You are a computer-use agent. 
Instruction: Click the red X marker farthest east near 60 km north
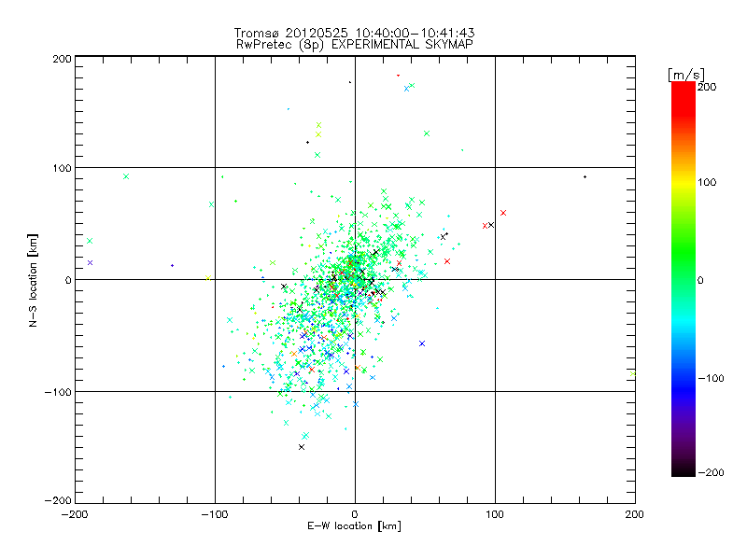(503, 213)
